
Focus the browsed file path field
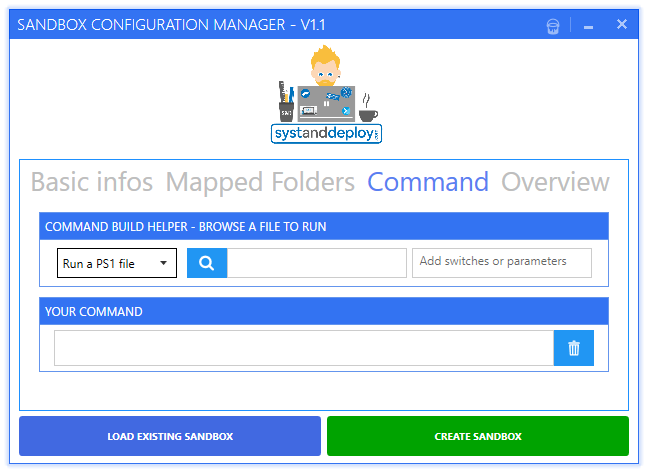[317, 263]
